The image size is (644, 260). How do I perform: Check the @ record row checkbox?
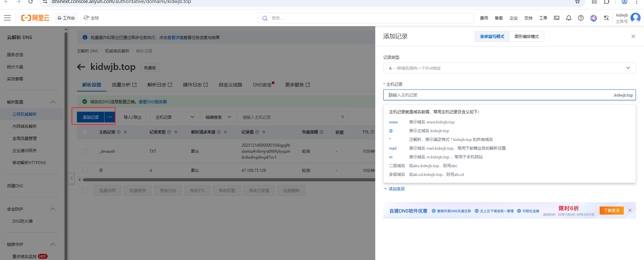point(85,170)
